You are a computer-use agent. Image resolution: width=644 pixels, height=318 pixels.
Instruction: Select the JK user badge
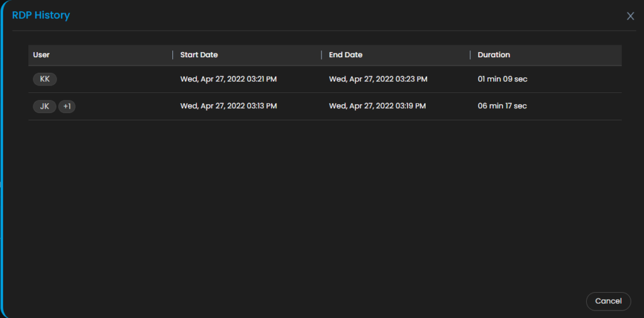(x=45, y=107)
